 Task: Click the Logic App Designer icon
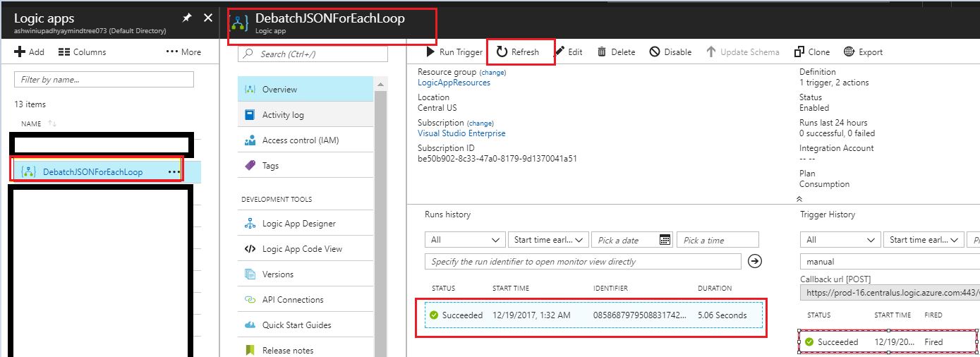(250, 224)
